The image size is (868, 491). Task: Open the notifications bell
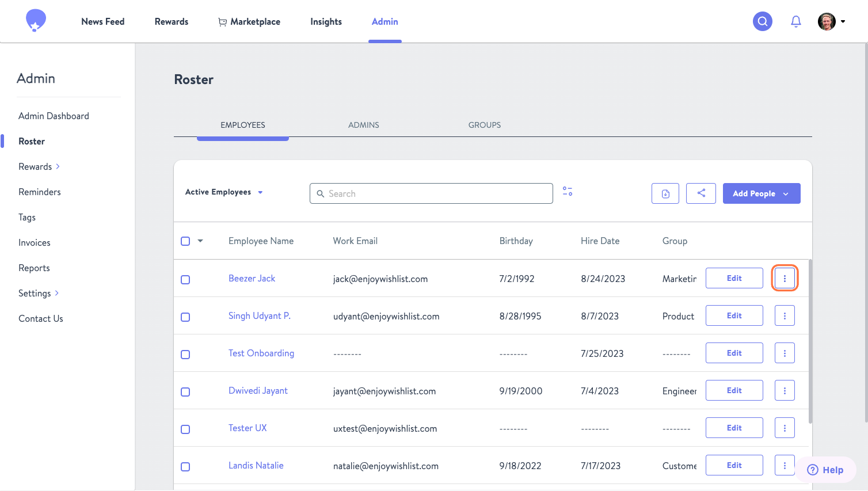[796, 21]
